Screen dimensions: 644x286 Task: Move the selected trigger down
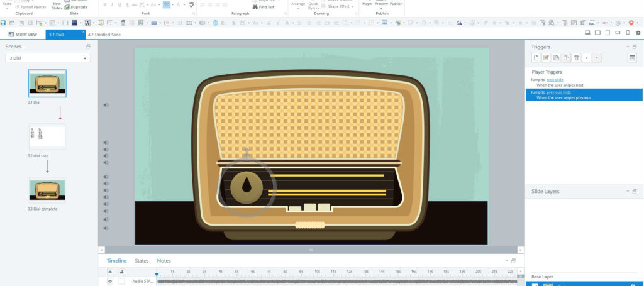click(x=597, y=58)
